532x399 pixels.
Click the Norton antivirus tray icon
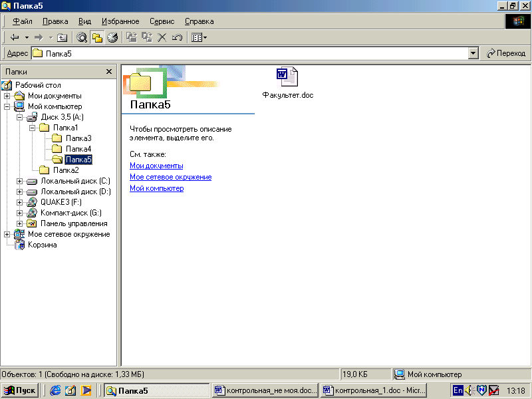[481, 390]
